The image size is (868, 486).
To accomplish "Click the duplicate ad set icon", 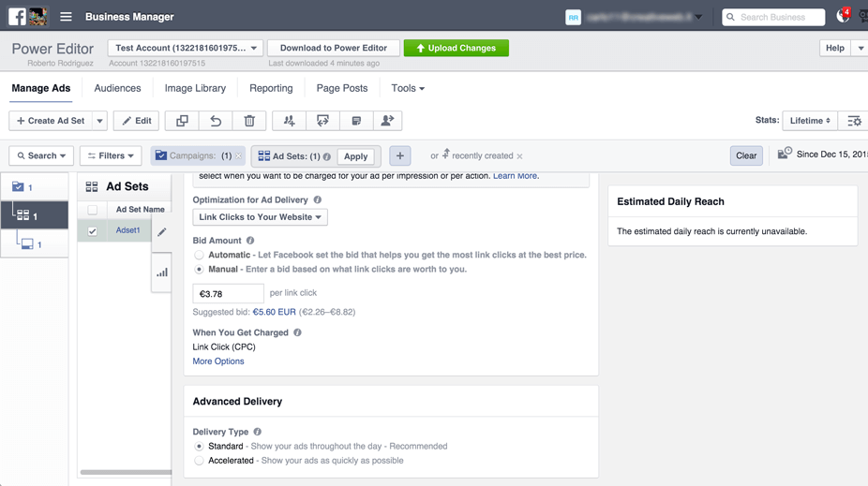I will click(x=182, y=121).
